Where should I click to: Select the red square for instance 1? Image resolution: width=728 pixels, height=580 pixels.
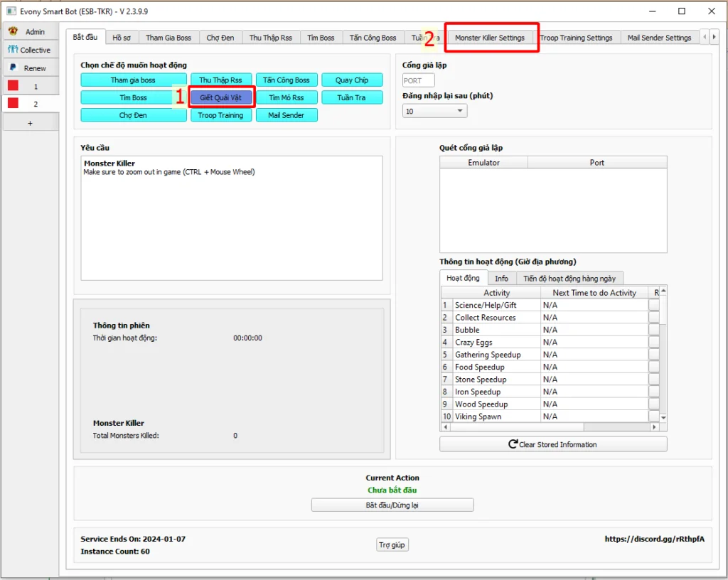click(13, 86)
